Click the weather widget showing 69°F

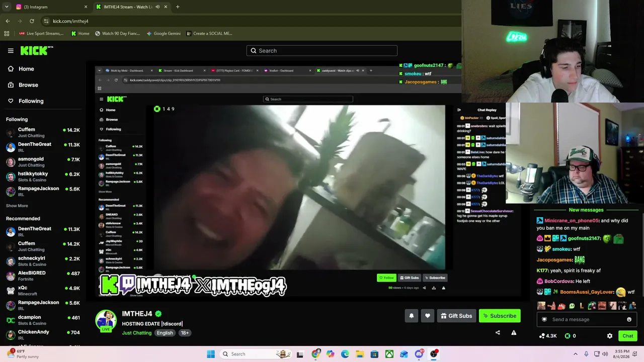click(24, 354)
